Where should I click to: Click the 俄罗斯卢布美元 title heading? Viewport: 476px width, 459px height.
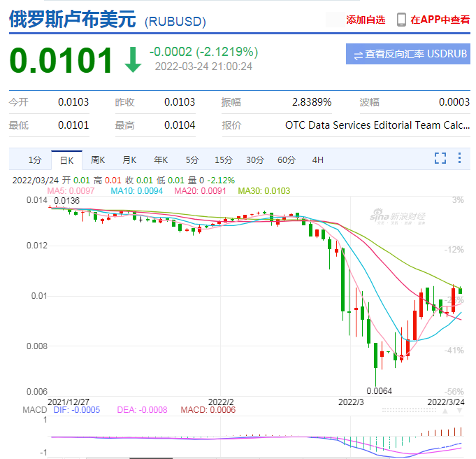pyautogui.click(x=73, y=19)
